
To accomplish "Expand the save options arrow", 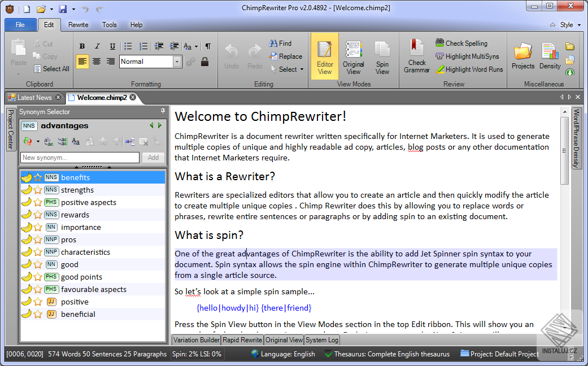I will coord(73,9).
